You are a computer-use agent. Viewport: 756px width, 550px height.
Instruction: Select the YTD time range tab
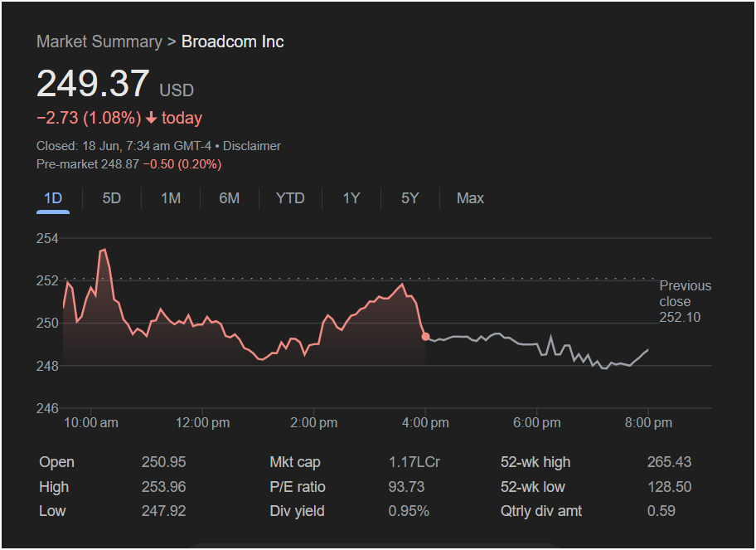[x=290, y=198]
